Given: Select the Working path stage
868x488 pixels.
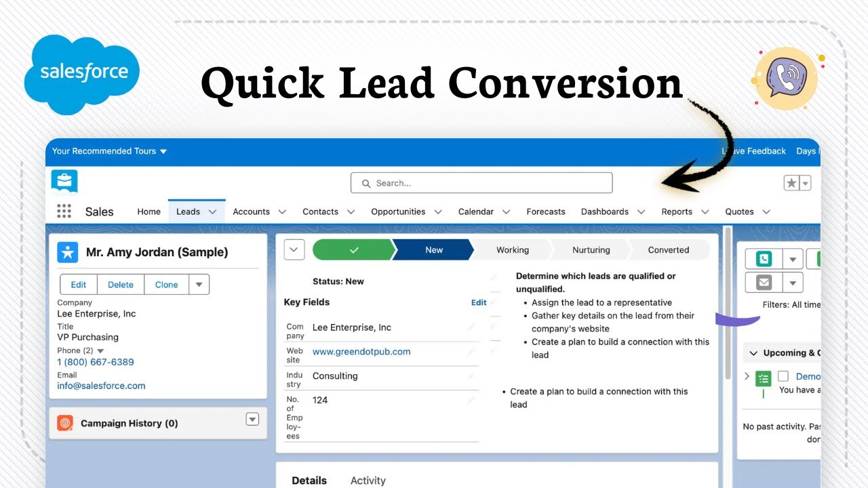Looking at the screenshot, I should (x=513, y=250).
